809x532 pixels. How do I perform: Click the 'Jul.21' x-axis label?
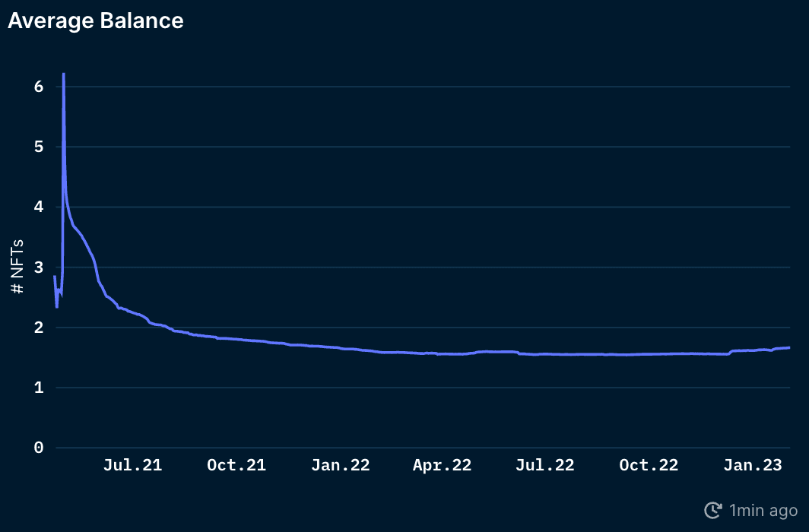click(132, 465)
